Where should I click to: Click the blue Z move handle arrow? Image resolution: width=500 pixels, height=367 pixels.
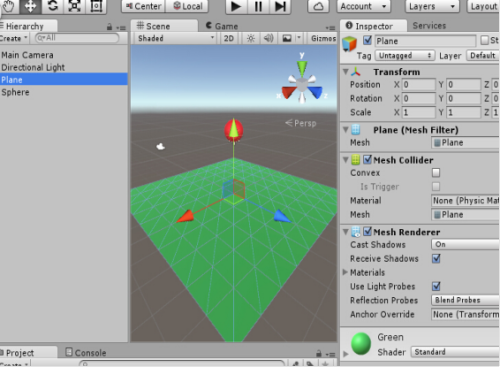(x=282, y=216)
